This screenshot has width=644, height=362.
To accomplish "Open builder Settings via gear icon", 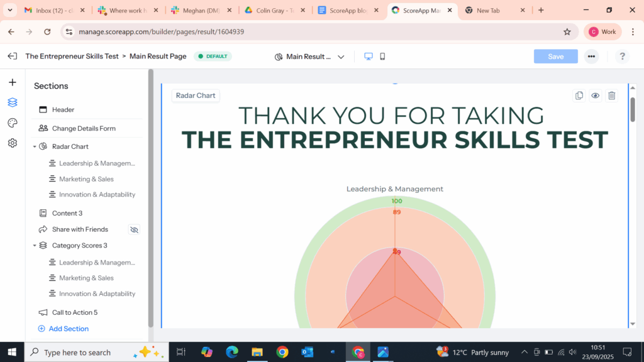I will (13, 143).
